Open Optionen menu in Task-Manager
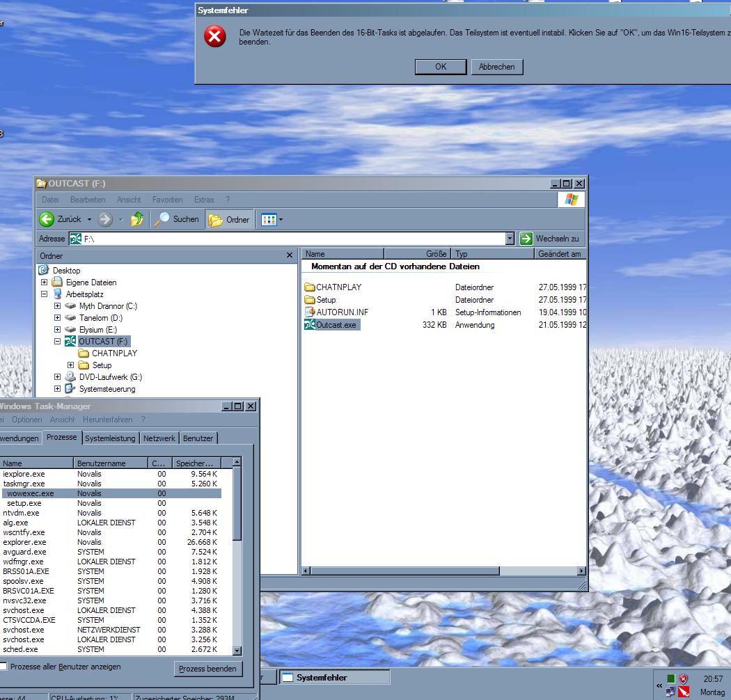This screenshot has width=731, height=700. [27, 420]
